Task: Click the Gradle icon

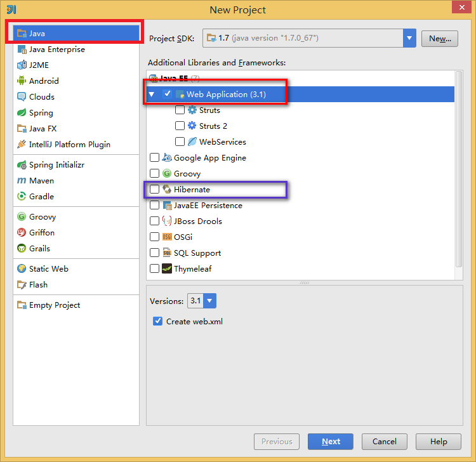Action: click(x=22, y=196)
